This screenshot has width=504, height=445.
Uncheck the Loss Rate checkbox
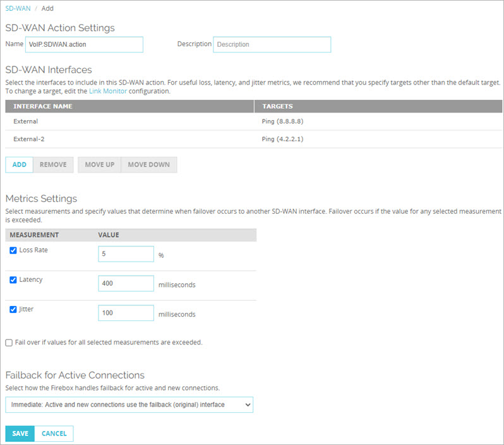point(13,250)
